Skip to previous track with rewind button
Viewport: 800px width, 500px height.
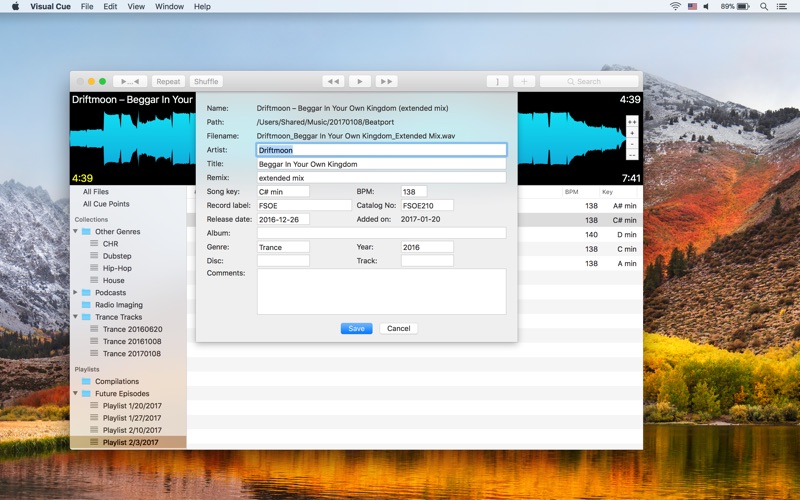(x=334, y=81)
